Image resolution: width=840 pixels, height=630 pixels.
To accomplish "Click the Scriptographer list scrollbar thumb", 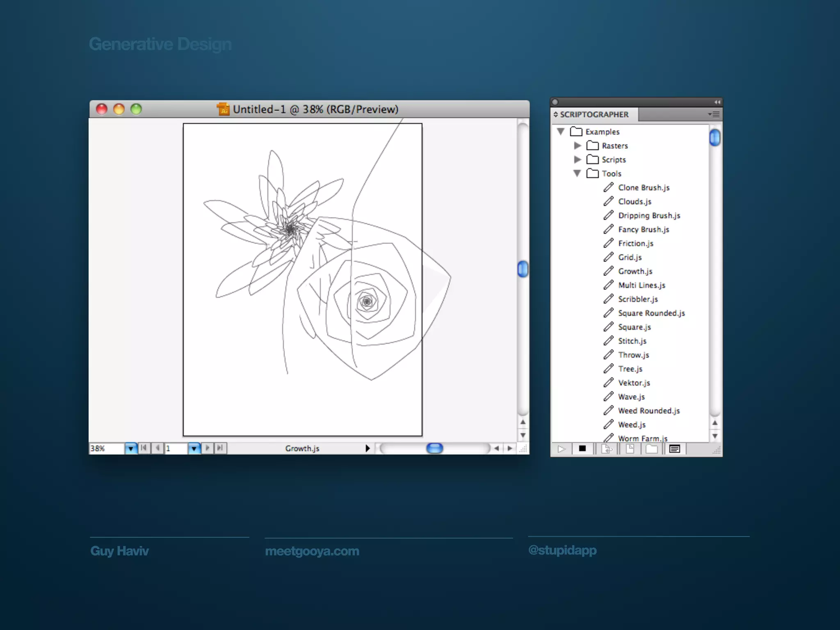I will tap(715, 137).
